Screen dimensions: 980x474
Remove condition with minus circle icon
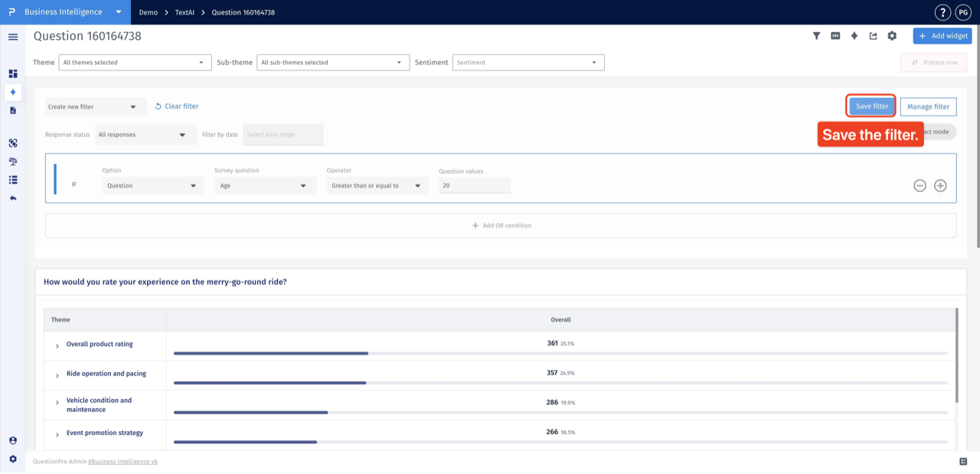tap(920, 185)
